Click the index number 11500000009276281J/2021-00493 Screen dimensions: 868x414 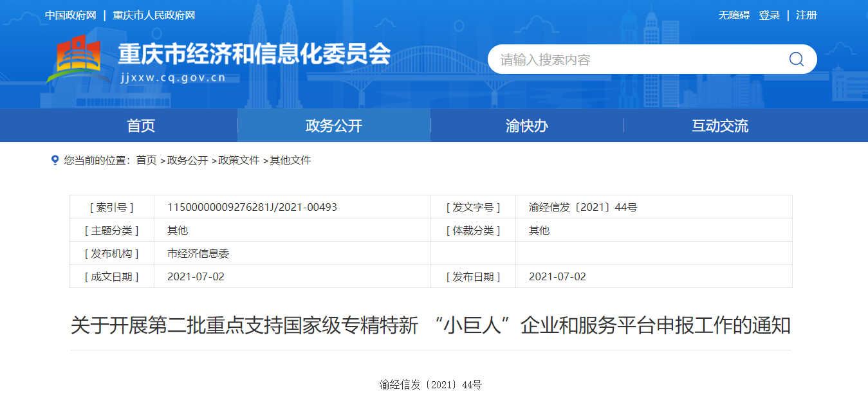[252, 207]
